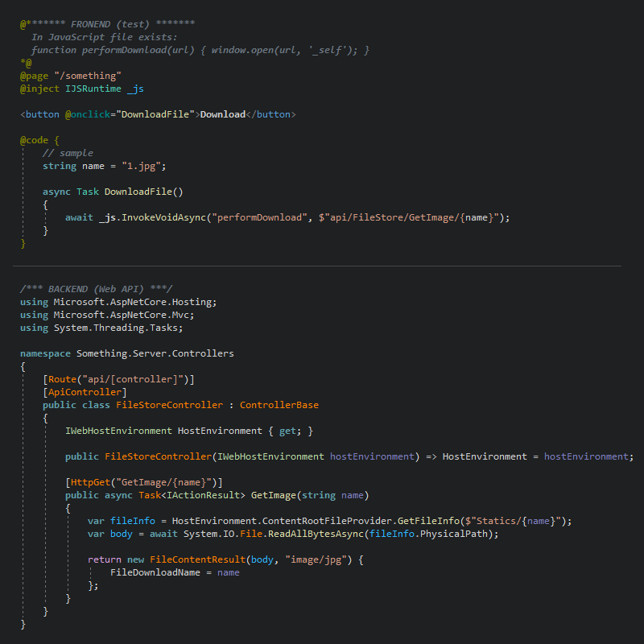
Task: Click the 'Download' button label text
Action: click(223, 114)
